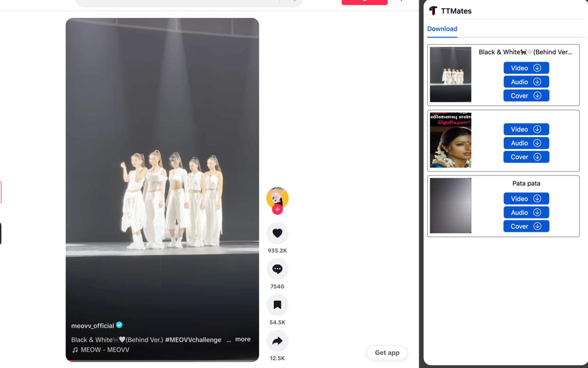Expand the caption with the more link
588x368 pixels.
(243, 339)
